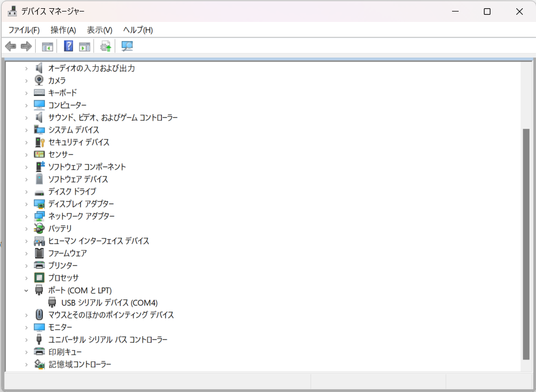
Task: Select the ファームウェア label
Action: coord(67,253)
